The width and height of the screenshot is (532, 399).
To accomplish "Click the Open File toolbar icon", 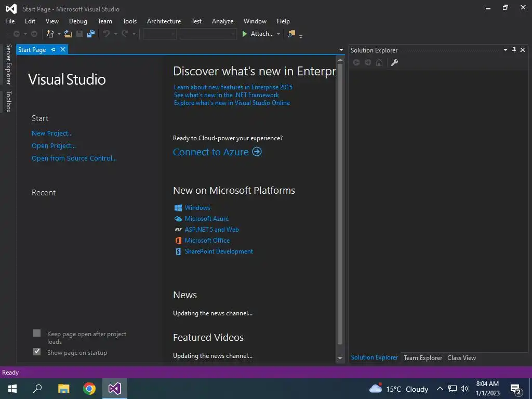I will (68, 34).
